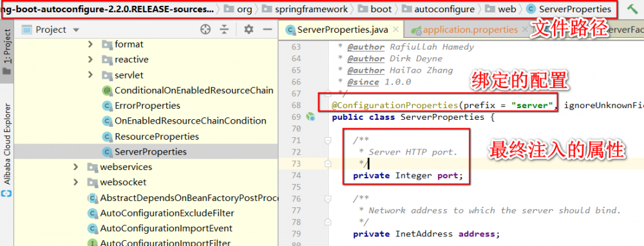Click the port field on line 74
644x246 pixels.
point(448,176)
